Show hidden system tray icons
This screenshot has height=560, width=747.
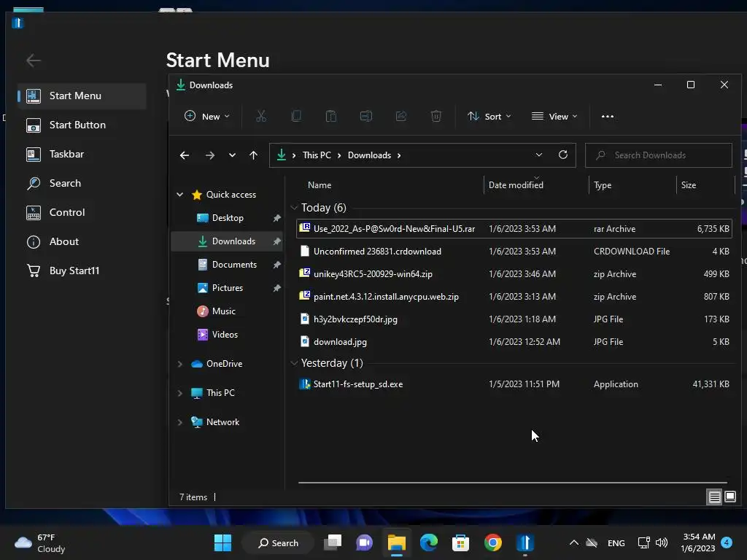574,542
